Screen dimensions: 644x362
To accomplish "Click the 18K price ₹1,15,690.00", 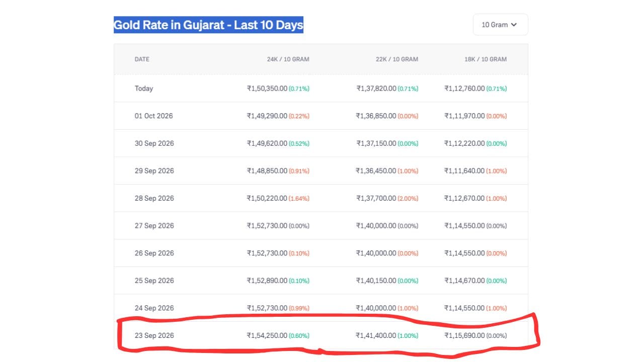I will (464, 335).
